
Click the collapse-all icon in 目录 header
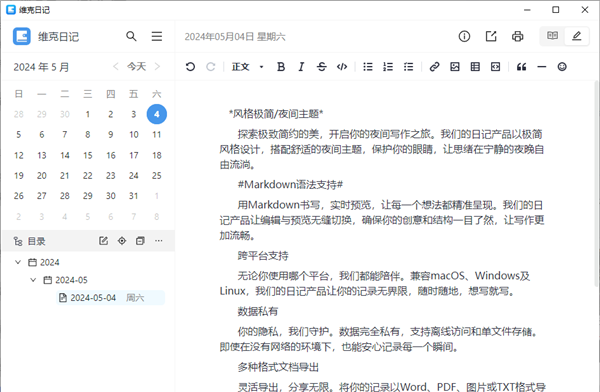(140, 241)
